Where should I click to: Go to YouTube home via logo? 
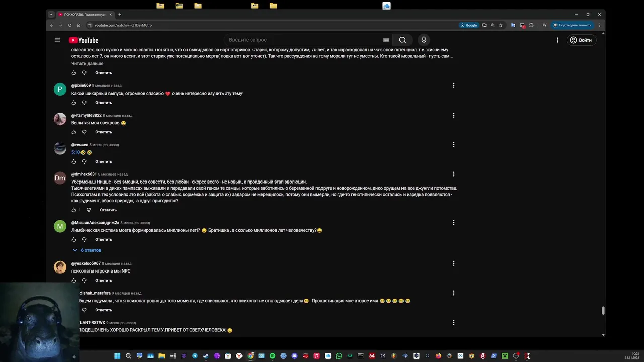(84, 40)
